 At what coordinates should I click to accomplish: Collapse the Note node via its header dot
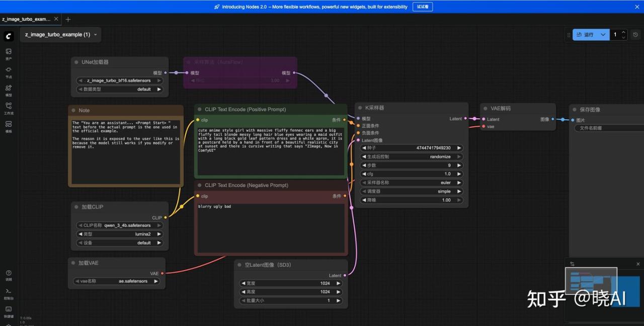pyautogui.click(x=73, y=110)
